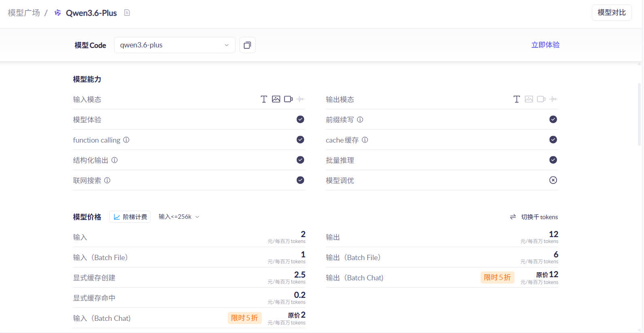Click the 输入（Batch File） label
Viewport: 644px width, 333px height.
pos(100,257)
